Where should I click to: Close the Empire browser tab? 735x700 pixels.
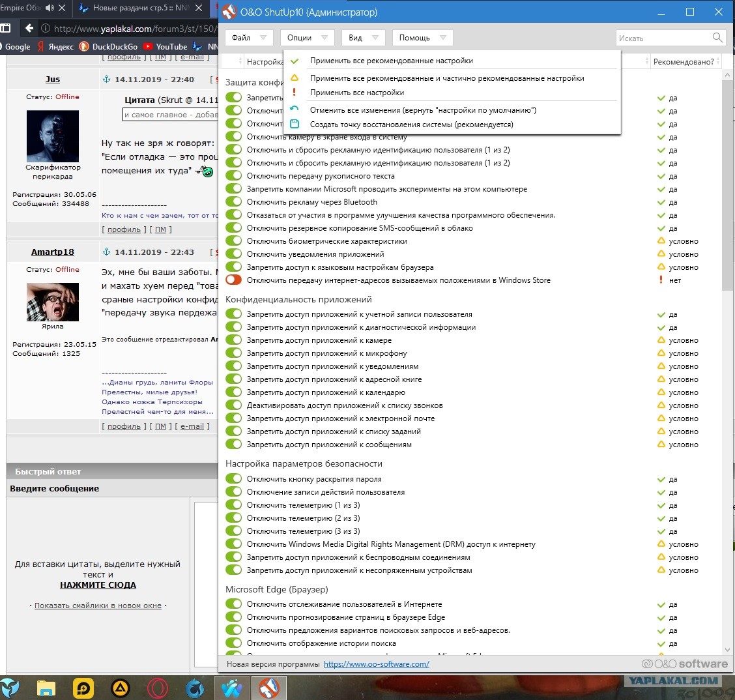pos(62,8)
